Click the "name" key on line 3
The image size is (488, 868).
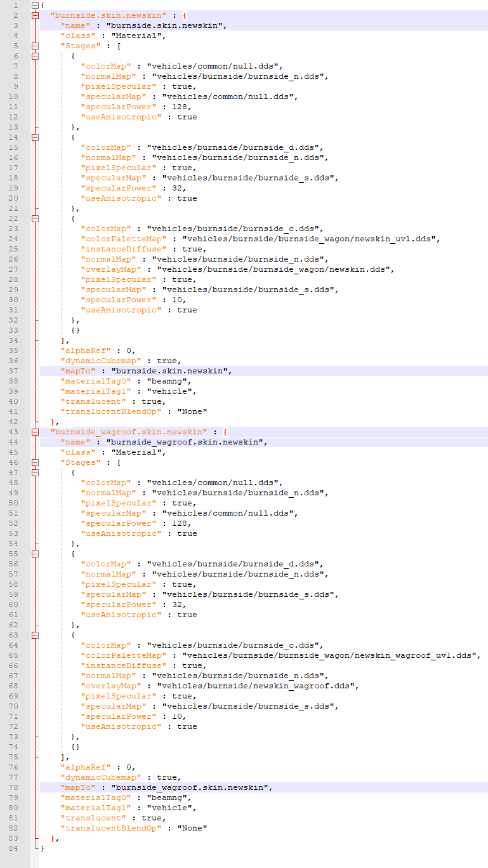(x=76, y=25)
